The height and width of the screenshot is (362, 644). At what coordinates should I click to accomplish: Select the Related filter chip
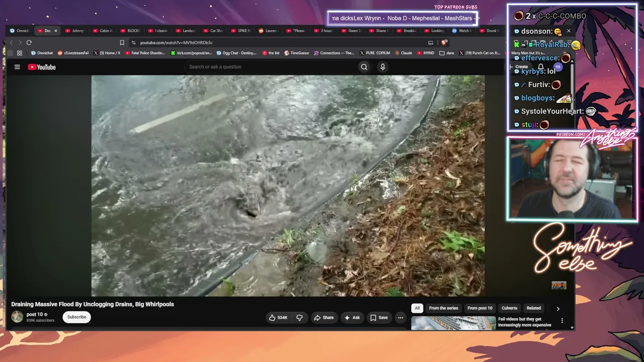click(534, 308)
